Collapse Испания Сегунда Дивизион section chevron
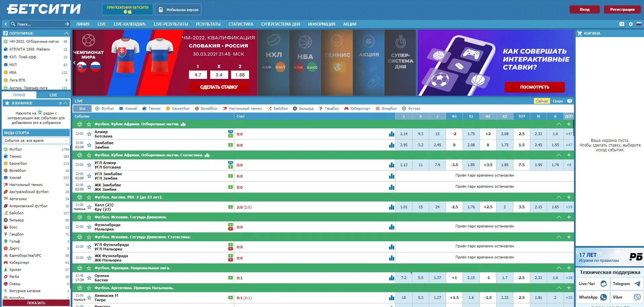Screen dimensions: 644x307 [559, 217]
